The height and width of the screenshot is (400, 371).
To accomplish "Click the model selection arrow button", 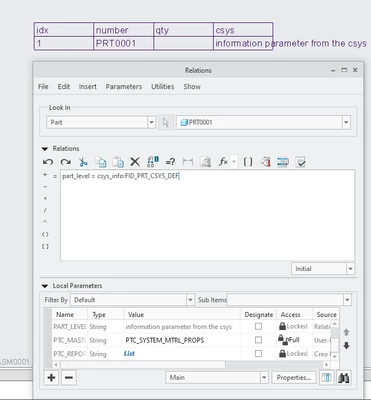I will point(166,123).
